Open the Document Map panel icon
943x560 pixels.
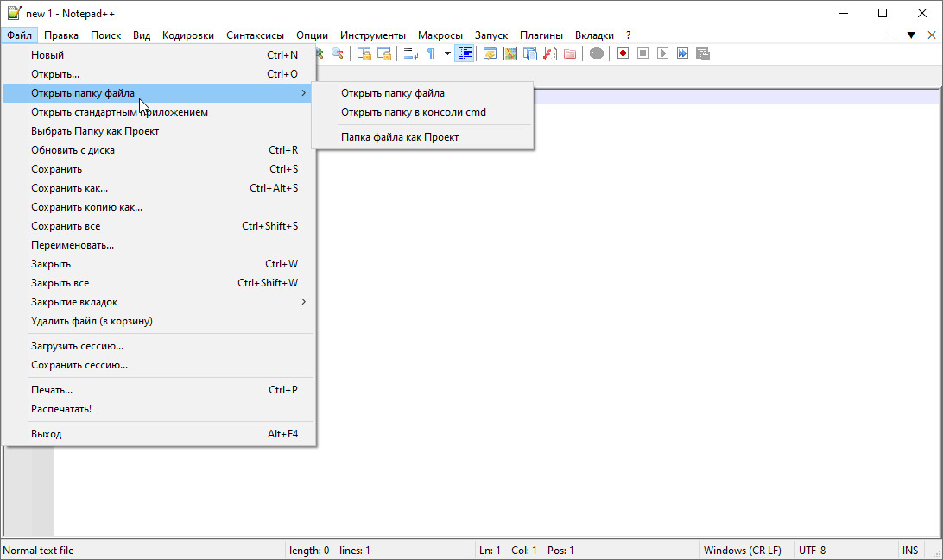pos(510,53)
